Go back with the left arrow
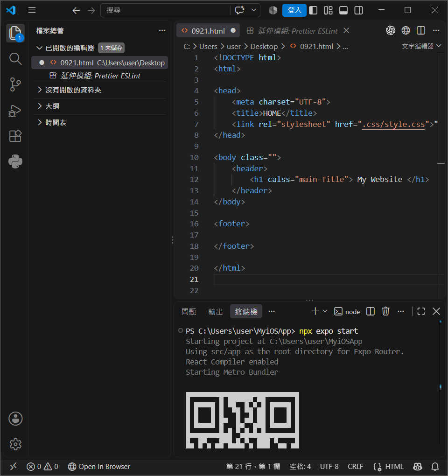Viewport: 448px width, 476px height. coord(76,11)
